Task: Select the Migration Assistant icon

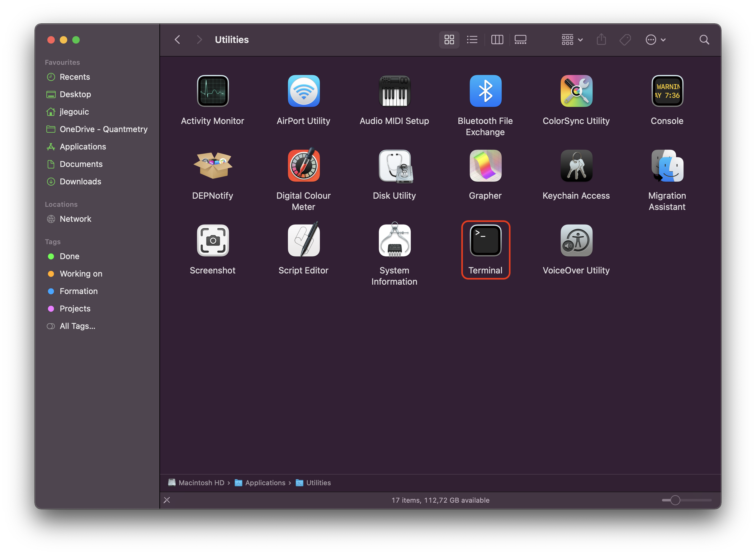Action: [667, 166]
